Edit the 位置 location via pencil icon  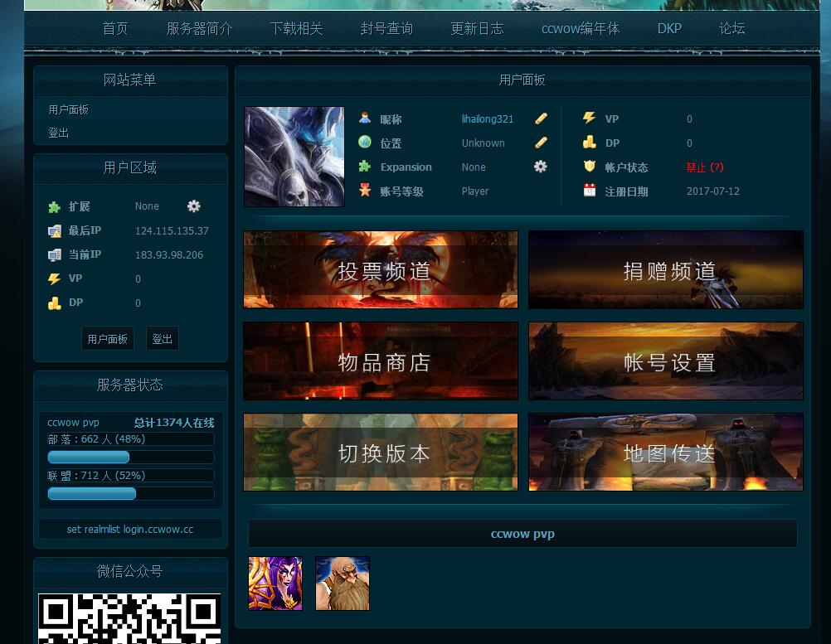pos(541,143)
